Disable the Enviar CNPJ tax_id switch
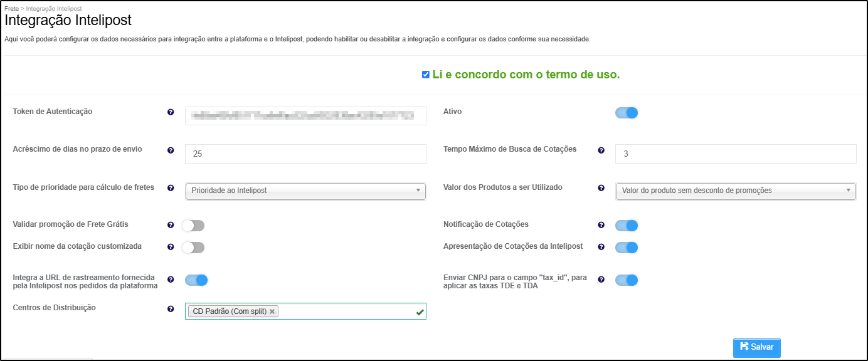The height and width of the screenshot is (361, 868). tap(627, 280)
